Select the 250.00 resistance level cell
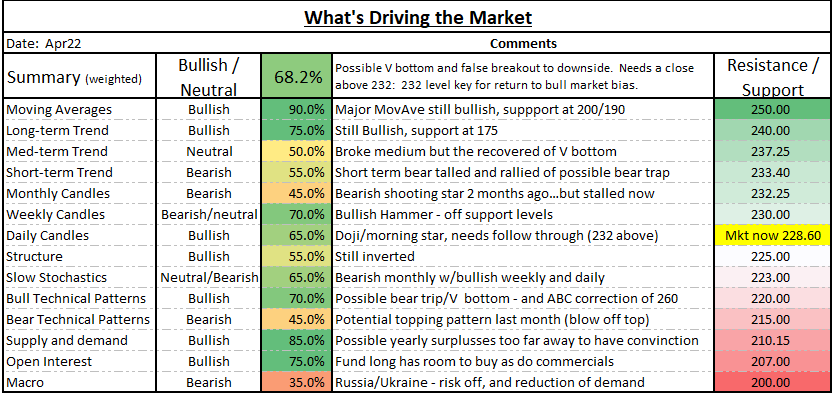 point(772,109)
